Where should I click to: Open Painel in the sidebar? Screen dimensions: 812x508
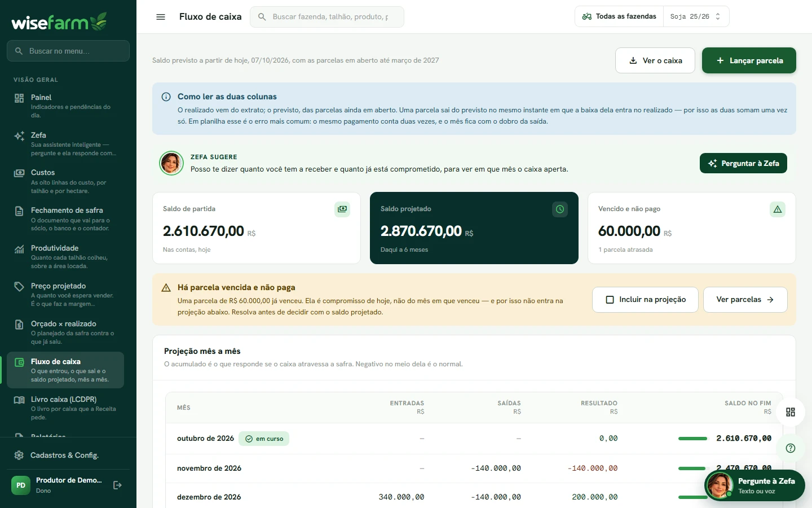pyautogui.click(x=65, y=106)
